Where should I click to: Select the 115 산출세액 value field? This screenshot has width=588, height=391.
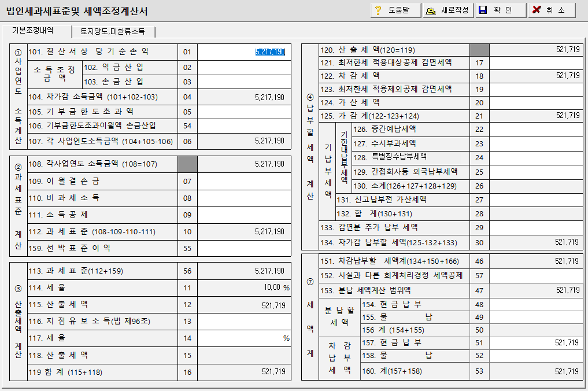[x=244, y=305]
